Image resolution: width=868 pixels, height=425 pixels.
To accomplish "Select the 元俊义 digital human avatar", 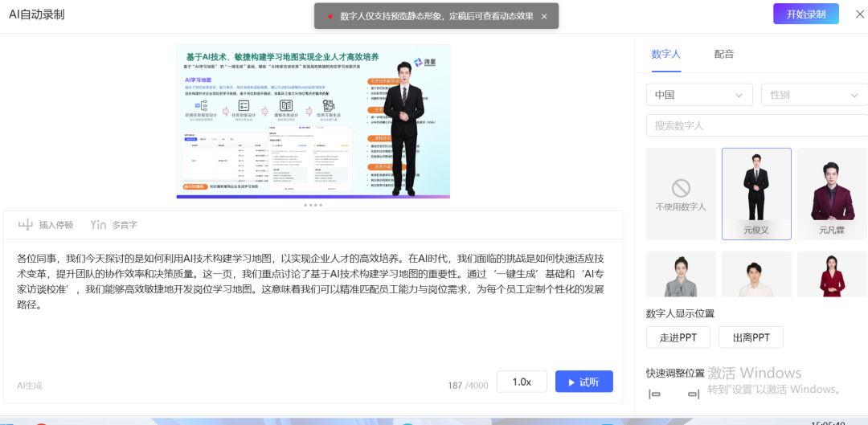I will [756, 194].
